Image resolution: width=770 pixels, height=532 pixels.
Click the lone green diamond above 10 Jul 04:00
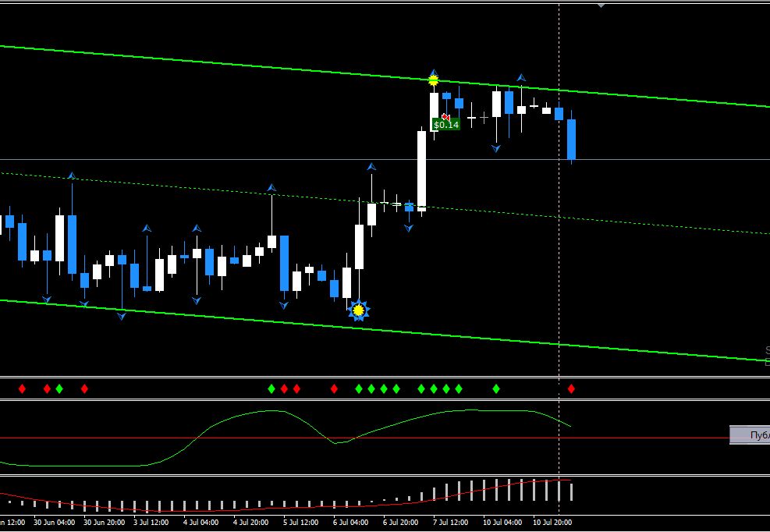(x=496, y=389)
